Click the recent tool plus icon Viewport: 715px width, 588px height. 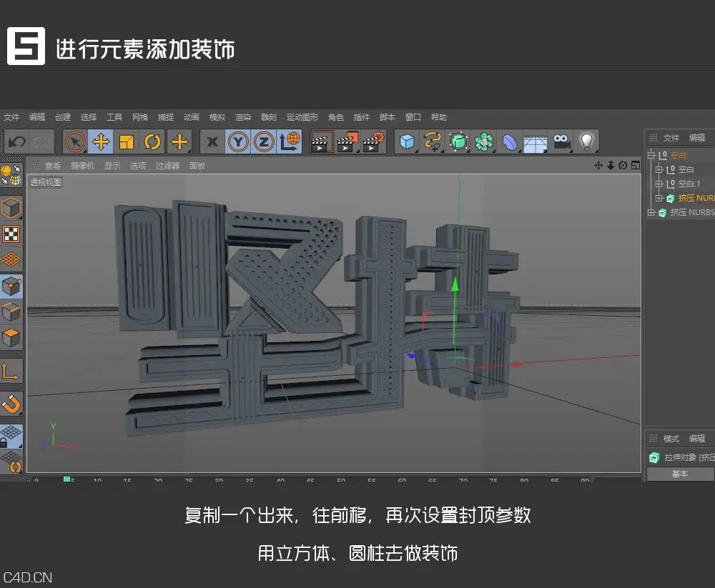pos(179,141)
